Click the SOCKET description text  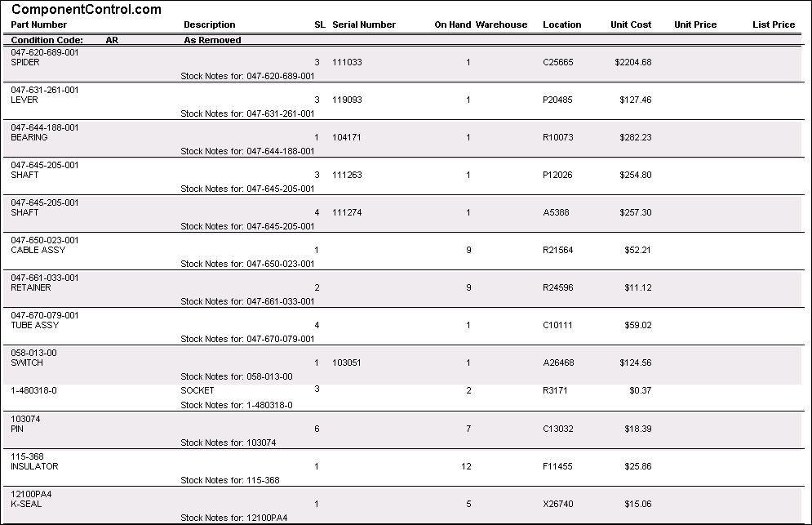(x=197, y=390)
